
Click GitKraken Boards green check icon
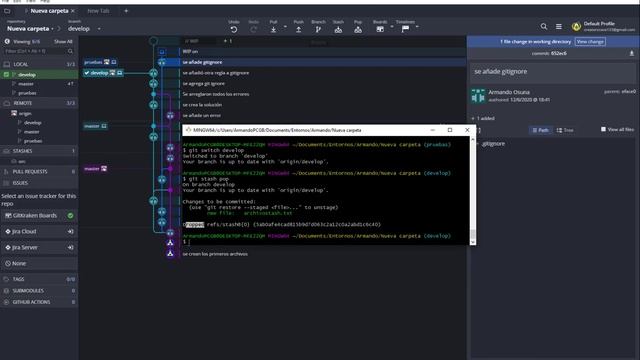71,216
